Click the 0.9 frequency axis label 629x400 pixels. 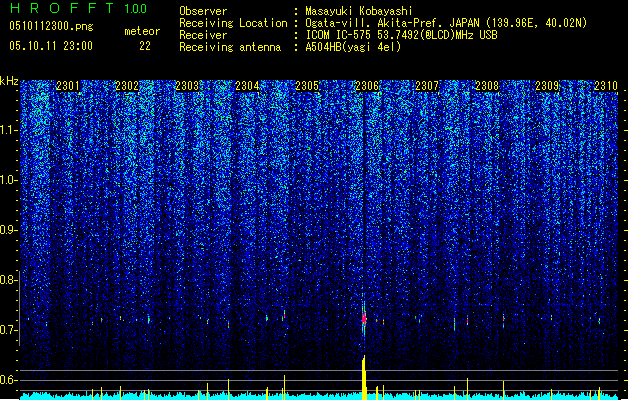(8, 230)
